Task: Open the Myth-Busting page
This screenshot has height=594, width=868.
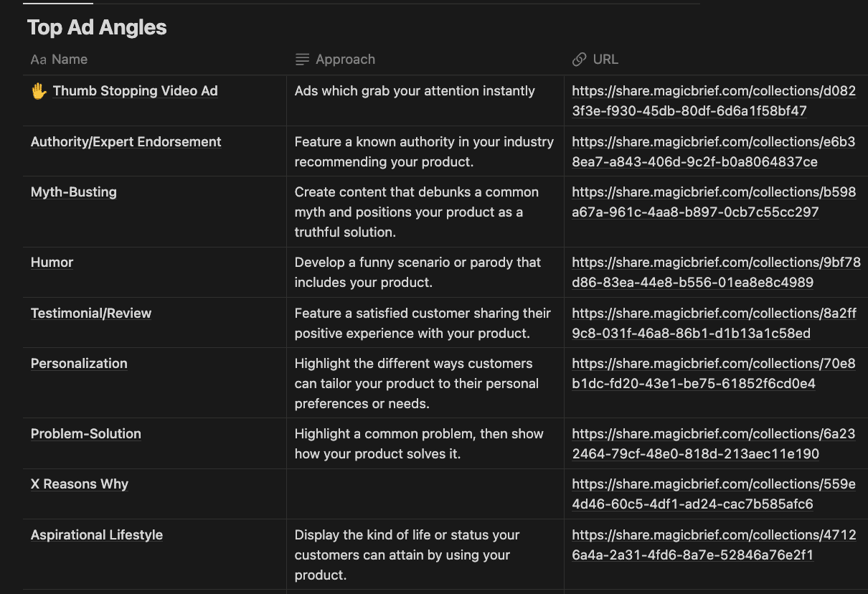Action: point(73,192)
